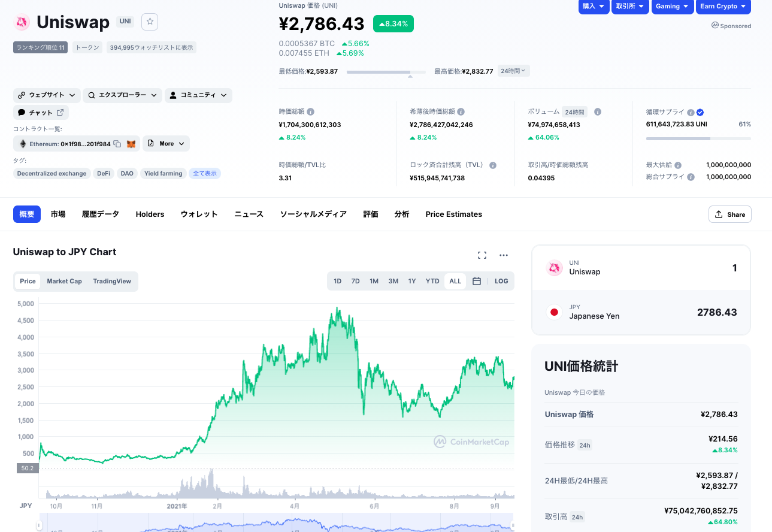Copy the Ethereum contract address
The width and height of the screenshot is (772, 532).
point(117,144)
